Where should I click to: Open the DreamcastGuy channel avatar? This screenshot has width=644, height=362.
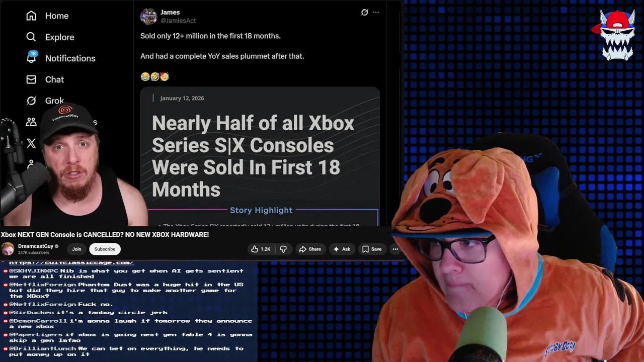tap(8, 249)
